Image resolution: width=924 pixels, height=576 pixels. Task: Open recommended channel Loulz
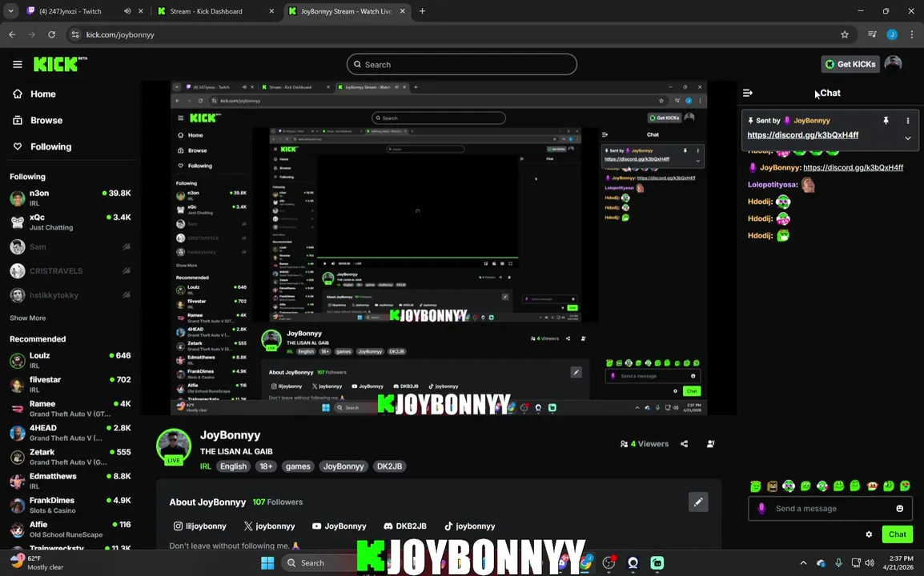click(70, 360)
